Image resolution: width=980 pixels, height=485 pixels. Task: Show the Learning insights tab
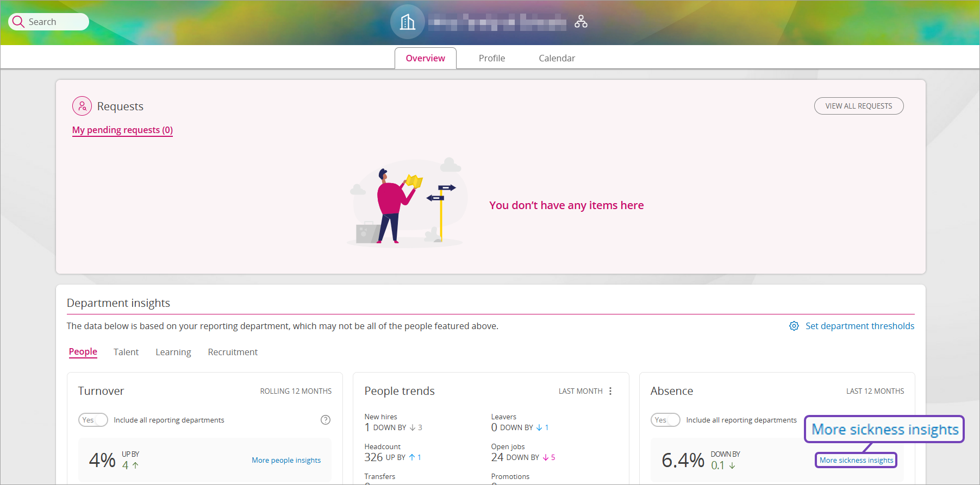point(173,352)
